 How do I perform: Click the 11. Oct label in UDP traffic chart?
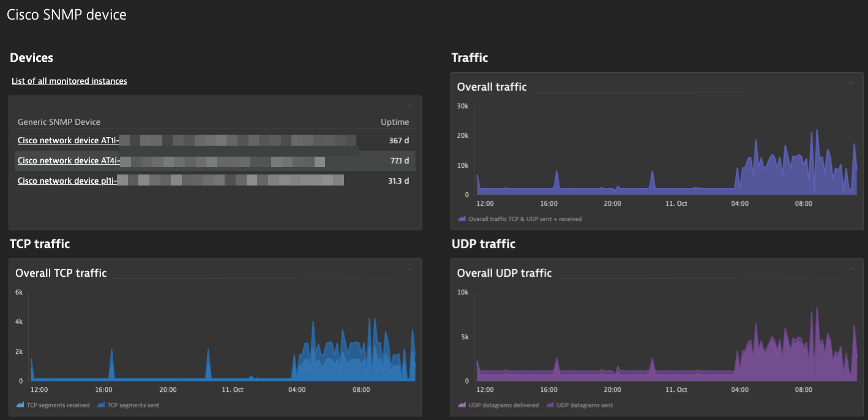676,389
